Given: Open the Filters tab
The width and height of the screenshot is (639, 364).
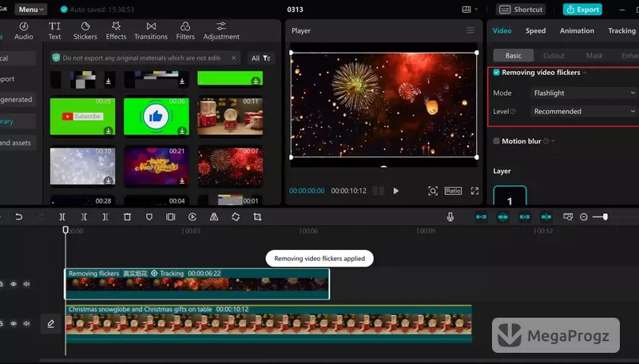Looking at the screenshot, I should coord(185,31).
